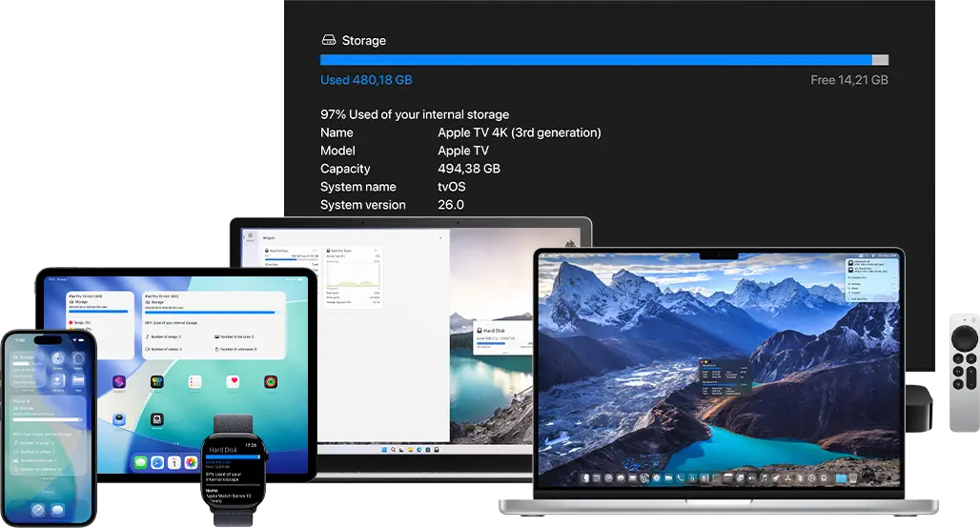This screenshot has width=980, height=528.
Task: Click the small Storage widget on the iPad
Action: 99,325
